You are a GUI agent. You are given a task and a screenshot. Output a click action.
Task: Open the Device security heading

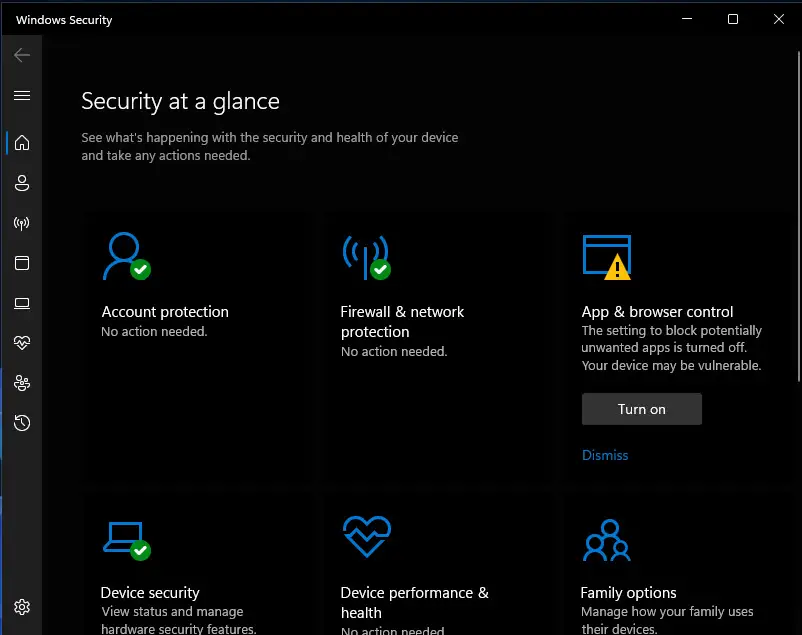coord(150,593)
